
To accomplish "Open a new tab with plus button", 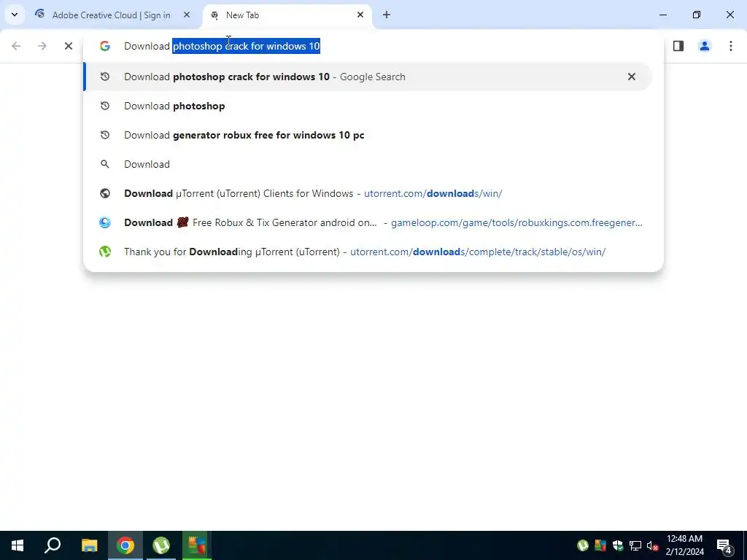I will coord(387,15).
